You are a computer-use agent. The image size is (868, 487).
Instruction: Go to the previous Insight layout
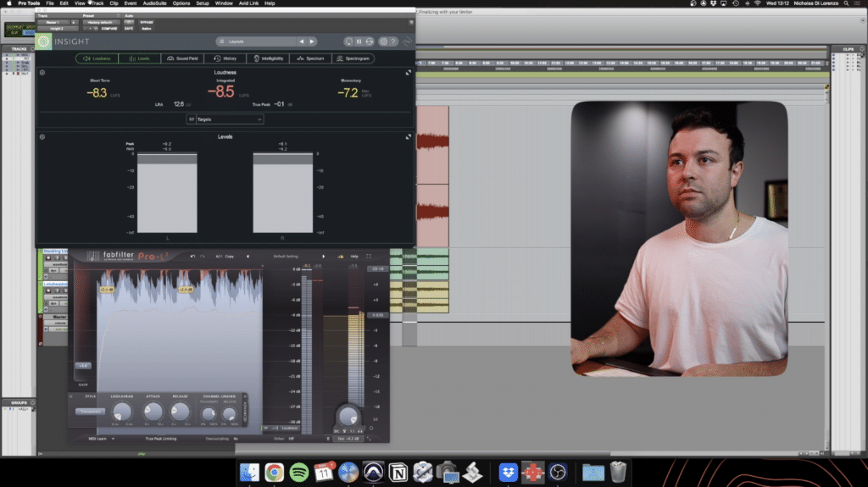coord(302,42)
